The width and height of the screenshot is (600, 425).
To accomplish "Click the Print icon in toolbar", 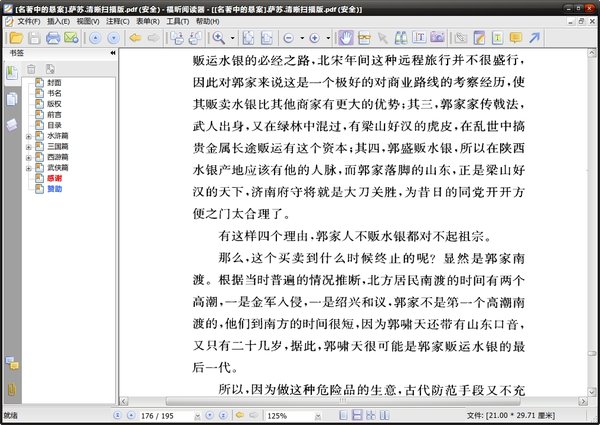I will pyautogui.click(x=51, y=38).
